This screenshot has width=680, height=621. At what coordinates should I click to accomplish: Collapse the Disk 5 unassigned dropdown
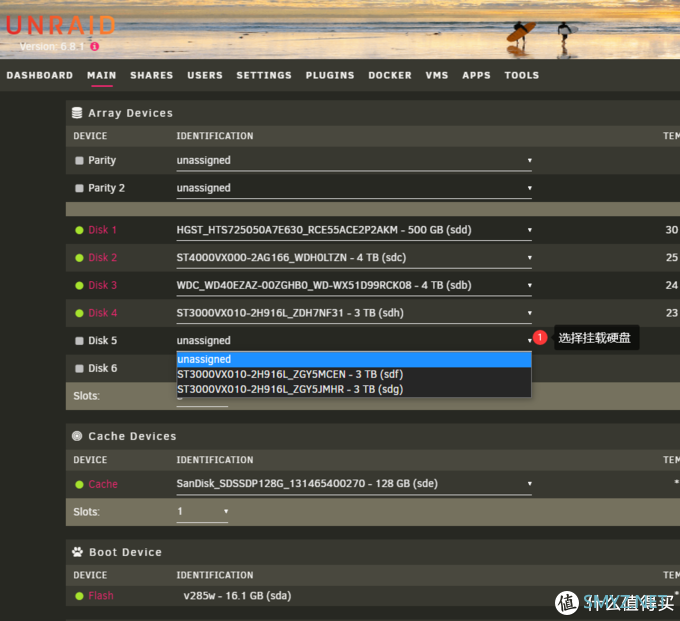pyautogui.click(x=354, y=341)
